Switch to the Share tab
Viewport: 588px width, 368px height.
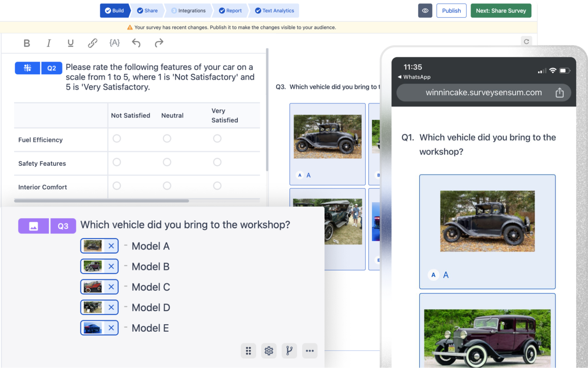(148, 11)
